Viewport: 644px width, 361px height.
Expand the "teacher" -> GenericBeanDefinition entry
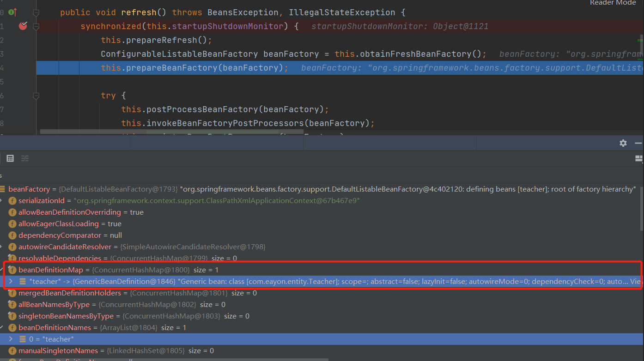pyautogui.click(x=10, y=281)
